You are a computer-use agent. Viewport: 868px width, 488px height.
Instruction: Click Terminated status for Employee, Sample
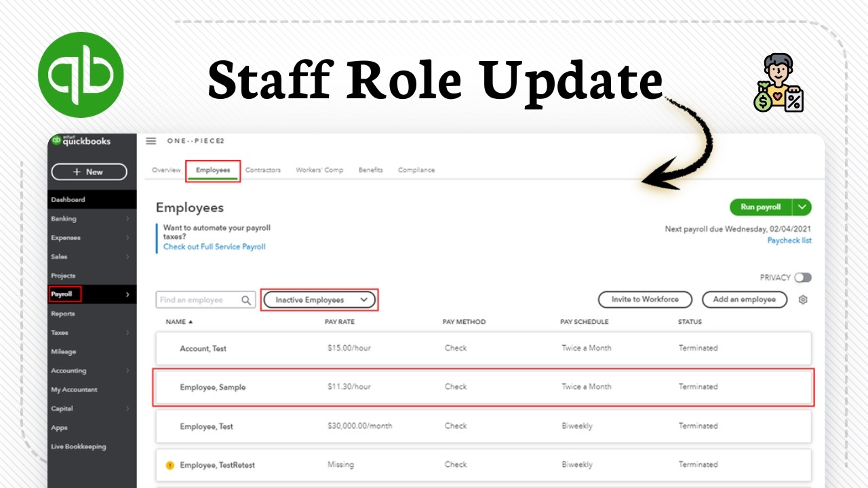tap(698, 387)
